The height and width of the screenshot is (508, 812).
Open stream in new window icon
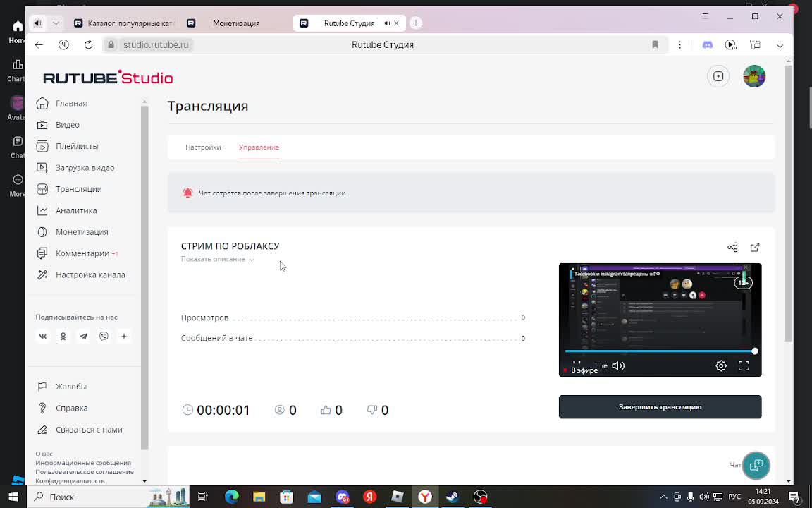pos(755,247)
